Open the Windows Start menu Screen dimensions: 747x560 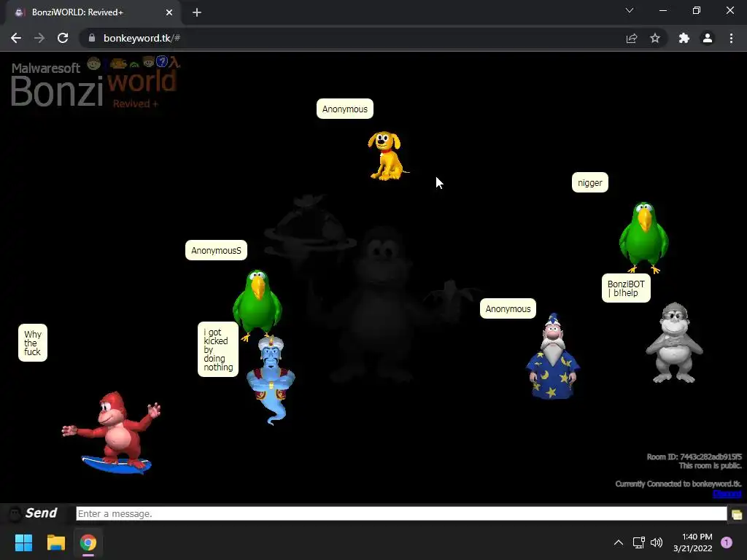(x=23, y=542)
